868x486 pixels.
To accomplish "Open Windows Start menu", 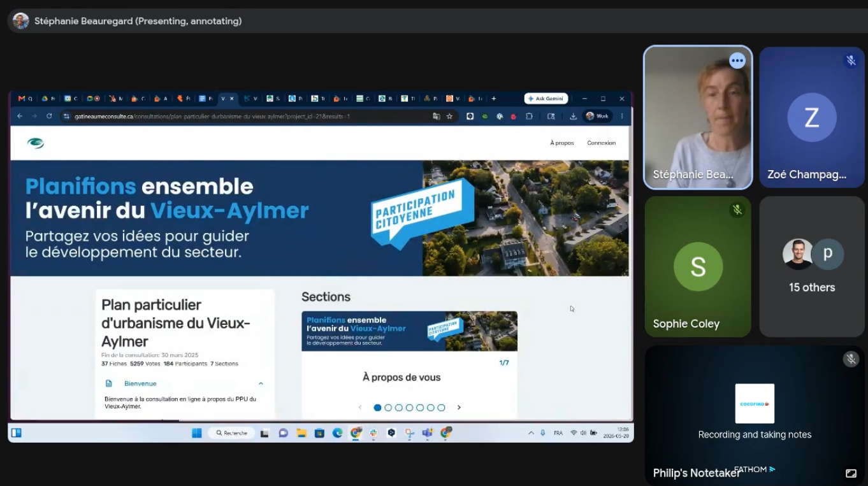I will pyautogui.click(x=197, y=433).
